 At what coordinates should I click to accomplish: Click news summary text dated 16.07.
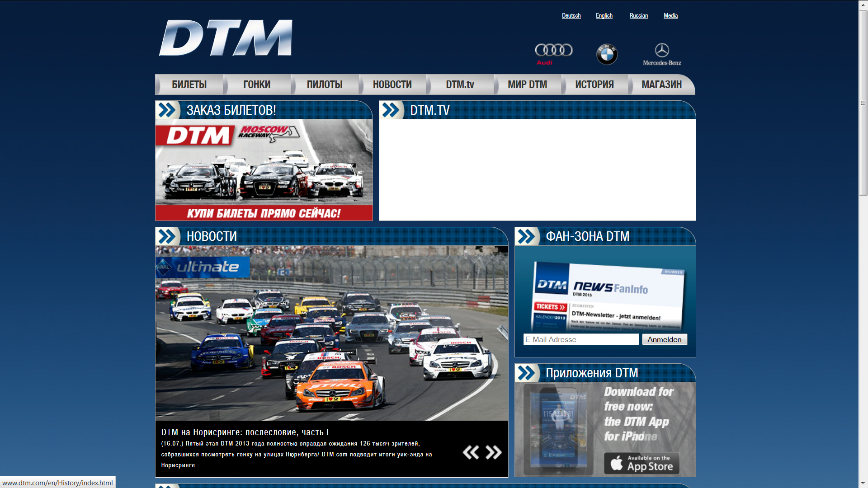tap(297, 454)
